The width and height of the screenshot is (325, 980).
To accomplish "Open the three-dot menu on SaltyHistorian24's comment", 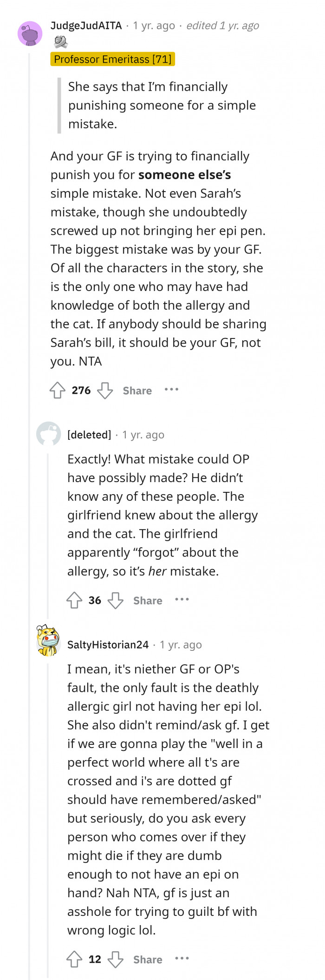I will pos(182,959).
